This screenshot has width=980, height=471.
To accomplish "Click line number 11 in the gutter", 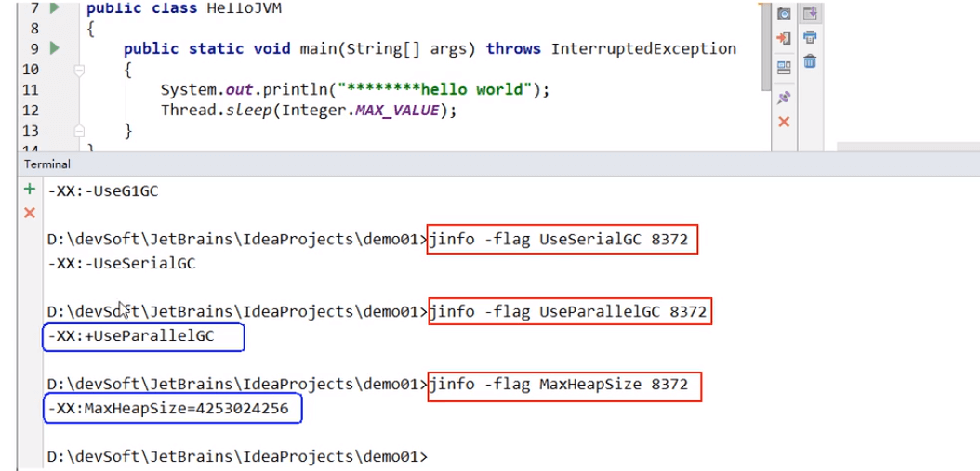I will click(x=31, y=90).
